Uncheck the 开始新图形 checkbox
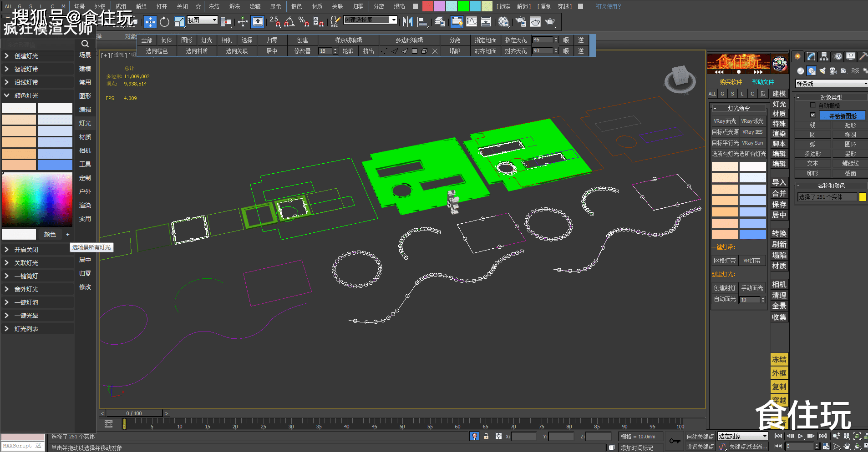Screen dimensions: 868x452 (x=812, y=115)
